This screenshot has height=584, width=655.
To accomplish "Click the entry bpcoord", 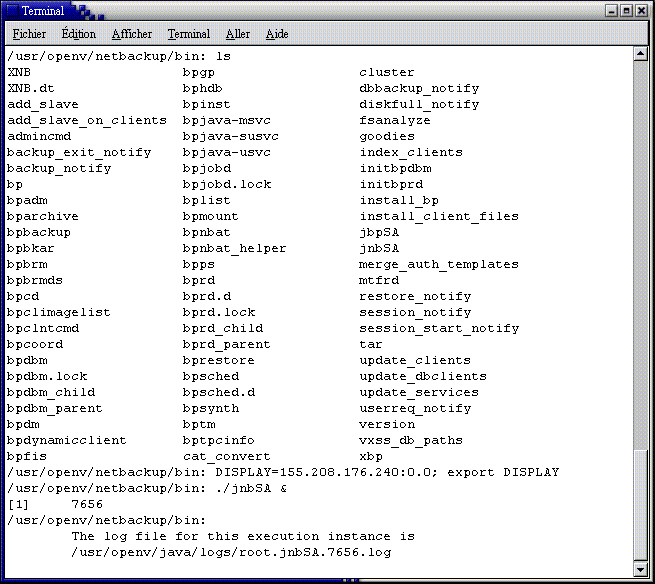I will click(x=35, y=345).
